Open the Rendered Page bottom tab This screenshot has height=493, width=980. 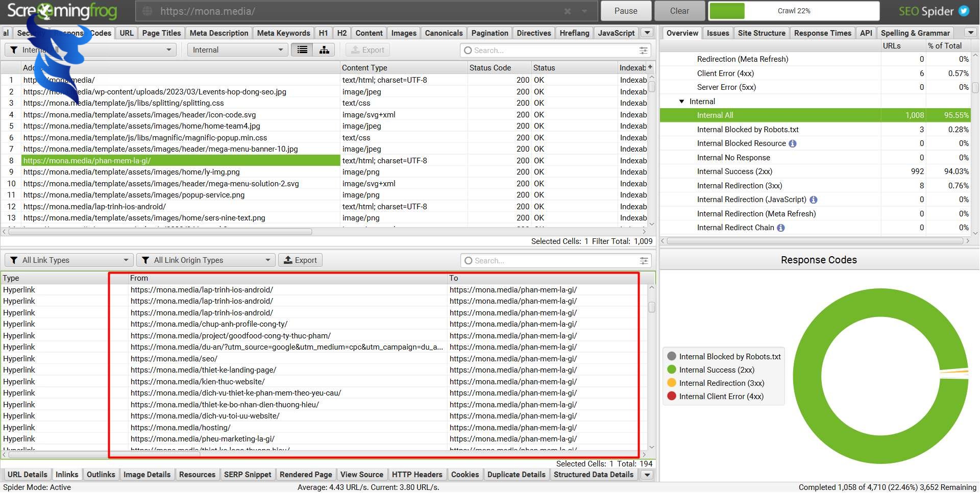click(306, 475)
